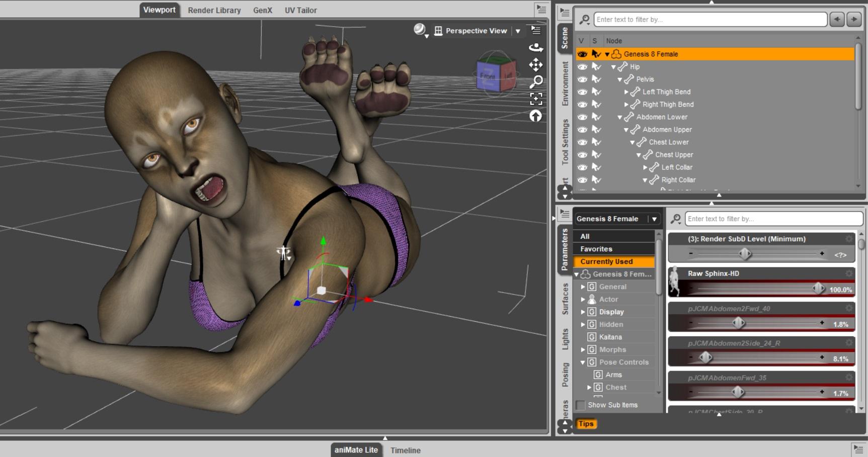Click the Raw Sphinx-HD slider handle
Image resolution: width=868 pixels, height=457 pixels.
tap(819, 288)
